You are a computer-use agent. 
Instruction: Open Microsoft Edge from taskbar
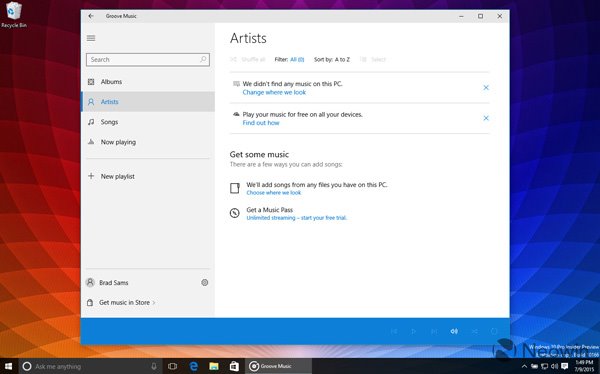pos(194,366)
